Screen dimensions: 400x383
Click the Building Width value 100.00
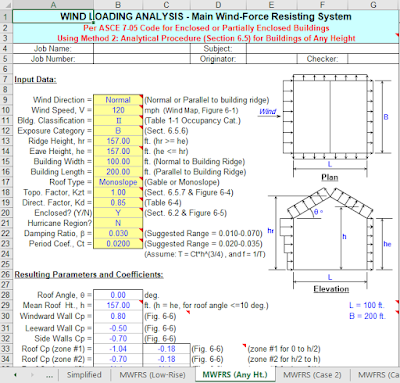pos(118,162)
